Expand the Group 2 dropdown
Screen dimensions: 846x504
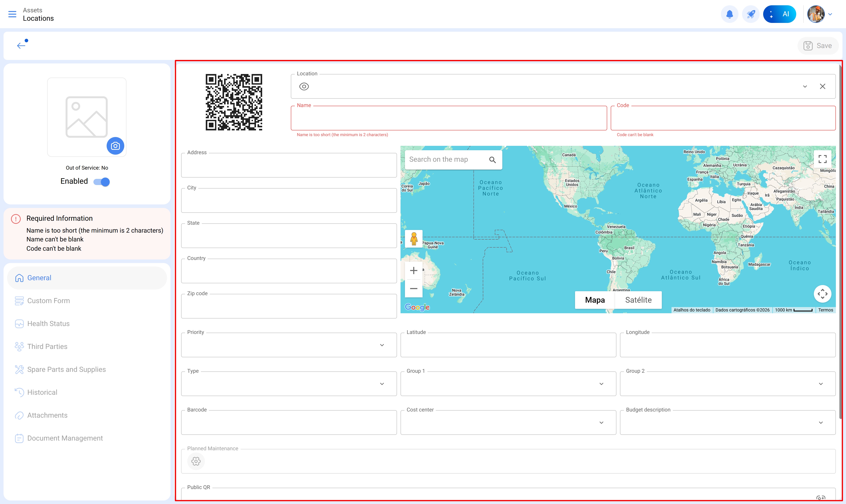pyautogui.click(x=820, y=384)
